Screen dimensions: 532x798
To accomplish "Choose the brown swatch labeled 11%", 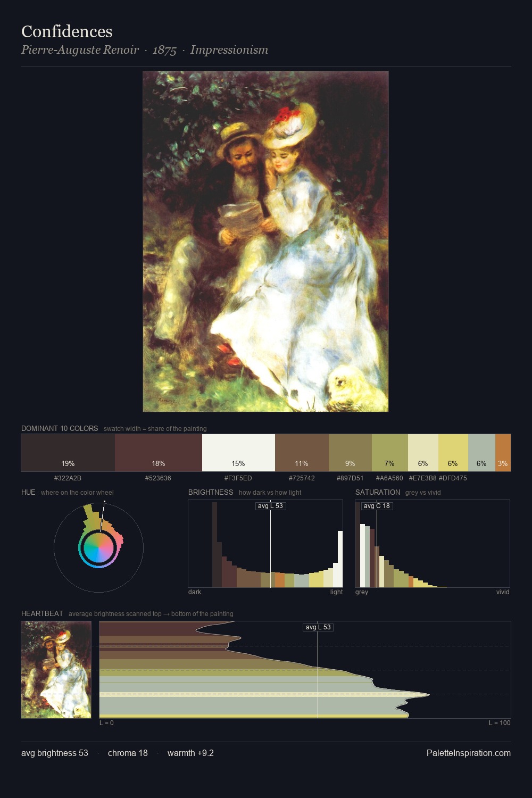I will (x=302, y=453).
